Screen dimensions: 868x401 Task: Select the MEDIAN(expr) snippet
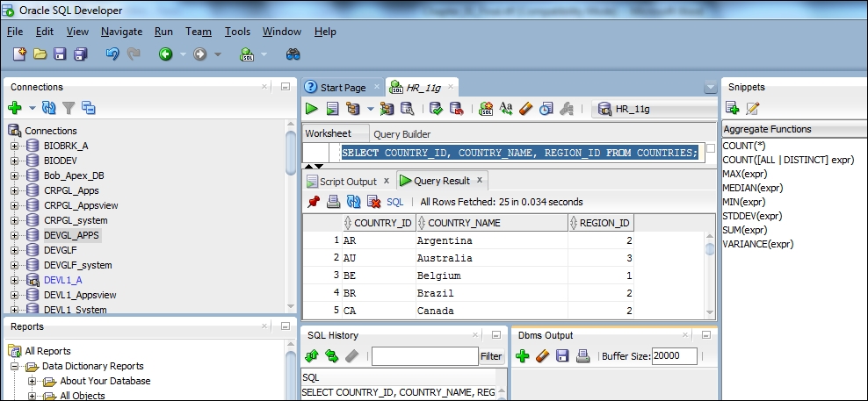(x=753, y=188)
